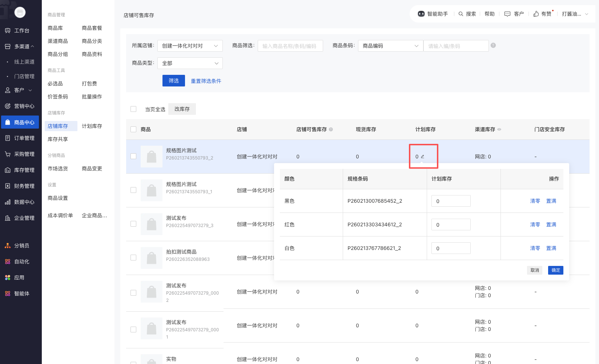Open the 商品编码 barcode type dropdown
This screenshot has width=599, height=364.
390,46
